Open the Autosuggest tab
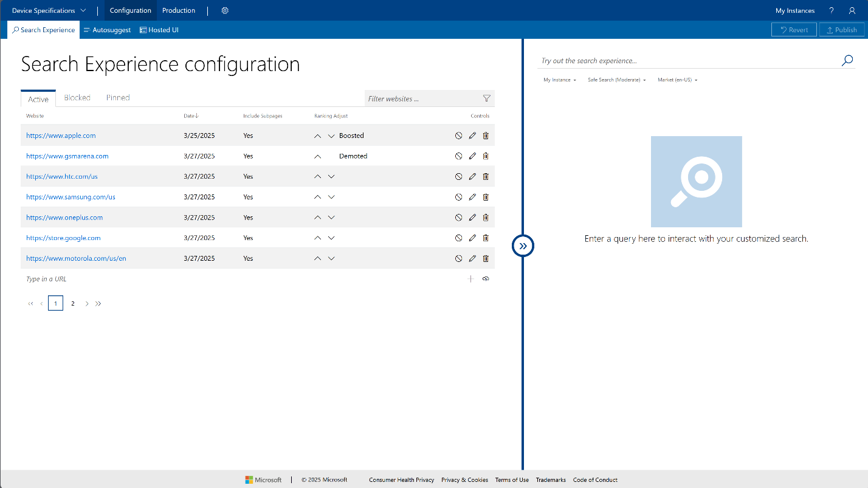The height and width of the screenshot is (488, 868). (x=107, y=30)
